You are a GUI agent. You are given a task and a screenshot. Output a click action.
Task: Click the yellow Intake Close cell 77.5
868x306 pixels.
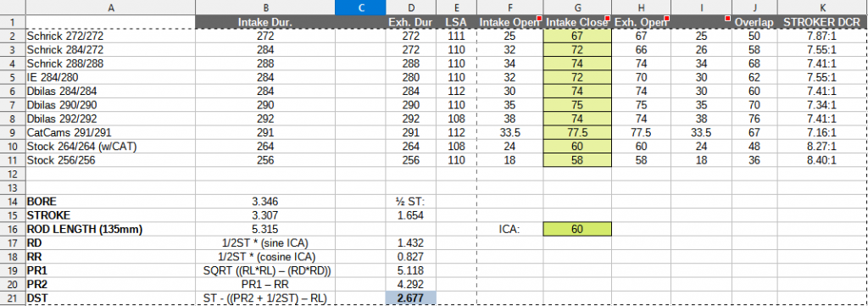pyautogui.click(x=577, y=133)
